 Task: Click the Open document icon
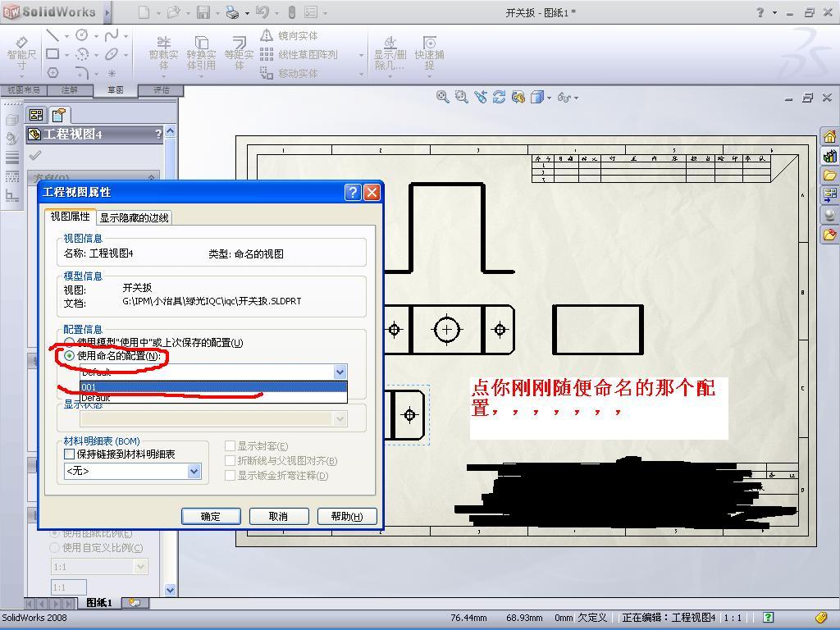174,12
